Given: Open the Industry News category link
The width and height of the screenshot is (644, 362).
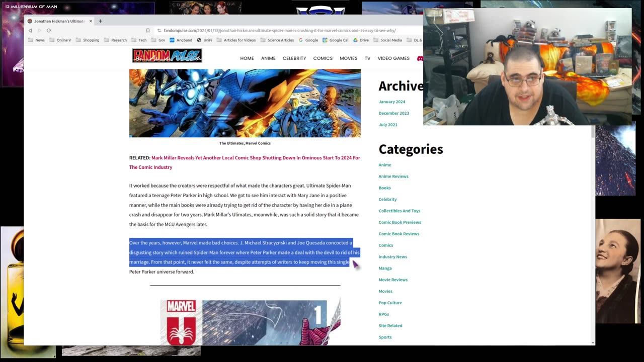Looking at the screenshot, I should tap(393, 257).
